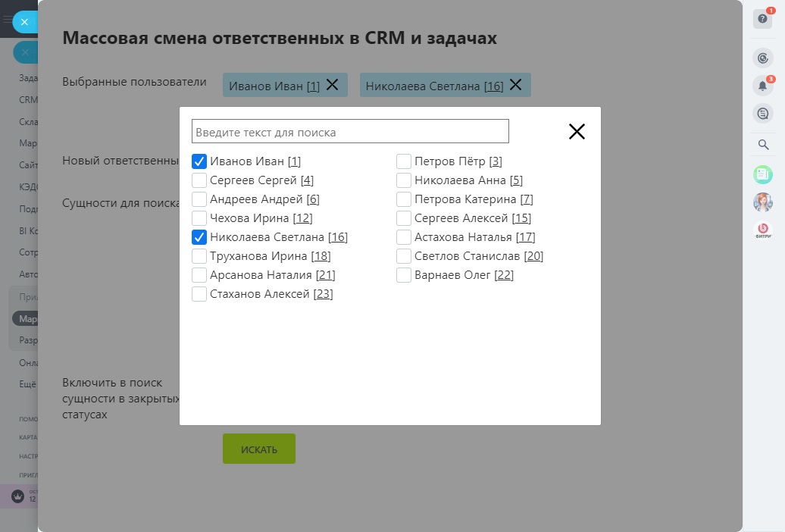Select Варнаев Олег checkbox
Viewport: 785px width, 532px height.
404,275
